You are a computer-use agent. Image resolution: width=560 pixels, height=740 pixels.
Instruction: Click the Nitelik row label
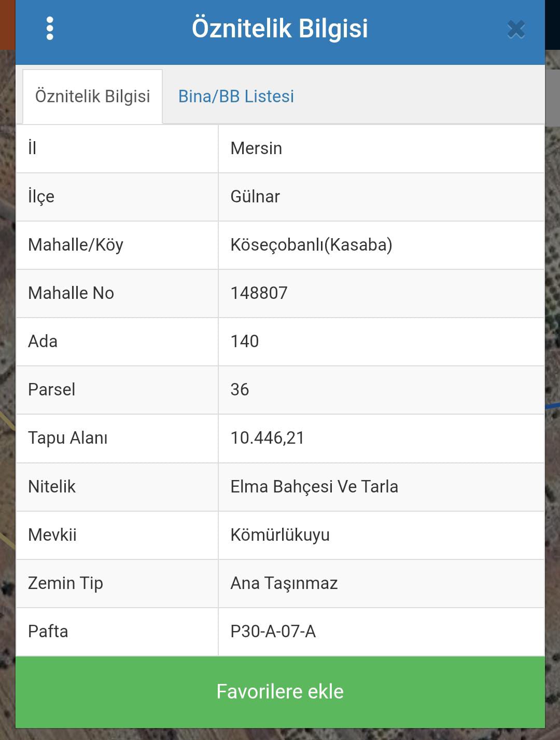(52, 487)
